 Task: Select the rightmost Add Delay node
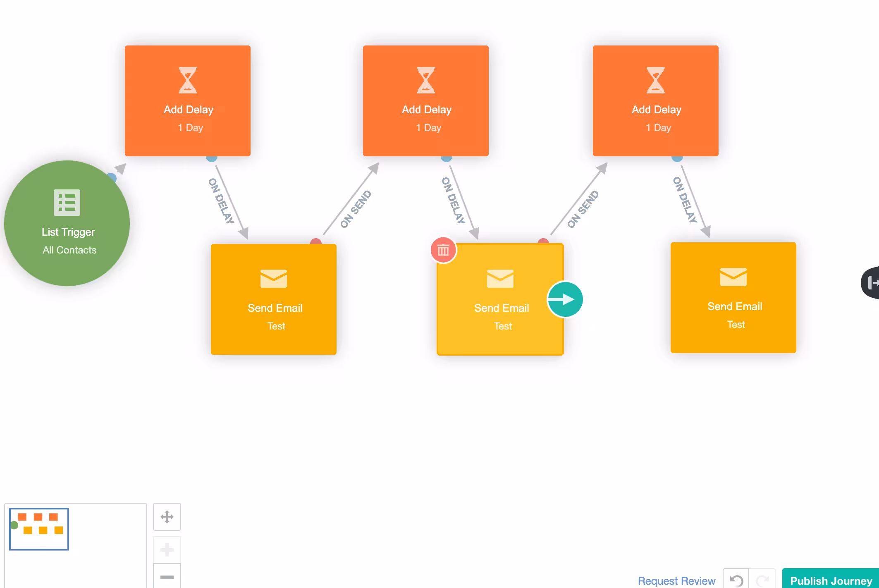tap(656, 101)
